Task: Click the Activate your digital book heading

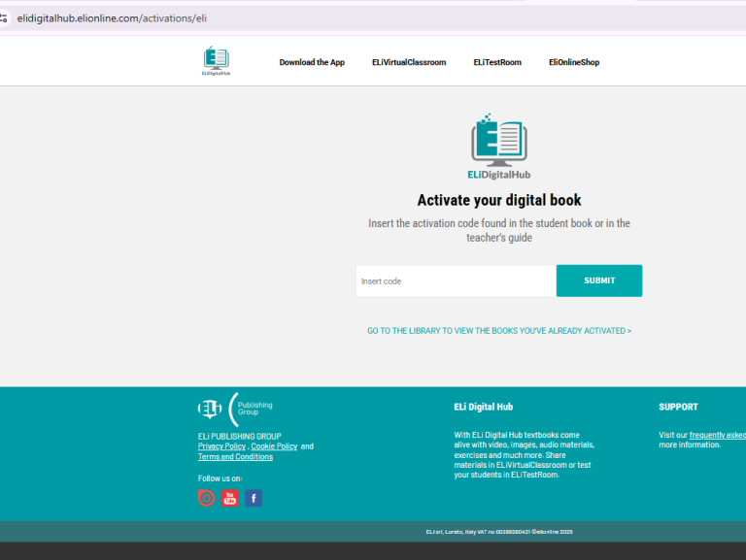Action: [x=498, y=200]
